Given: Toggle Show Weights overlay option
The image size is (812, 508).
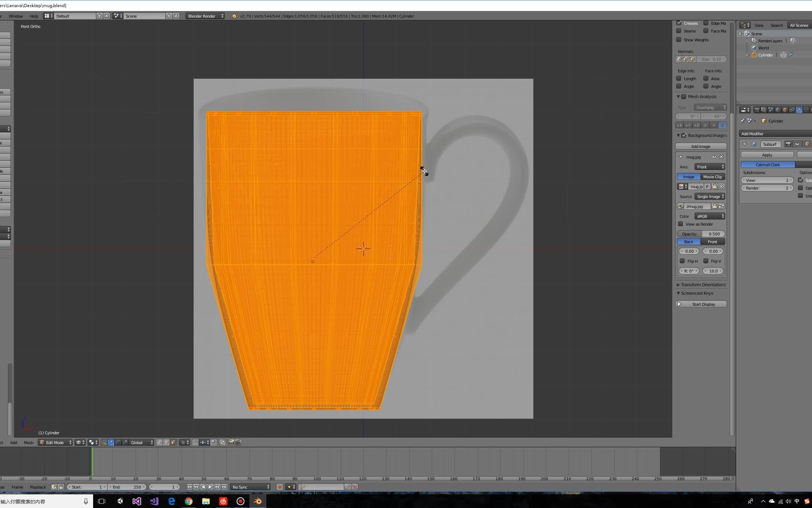Looking at the screenshot, I should click(680, 39).
